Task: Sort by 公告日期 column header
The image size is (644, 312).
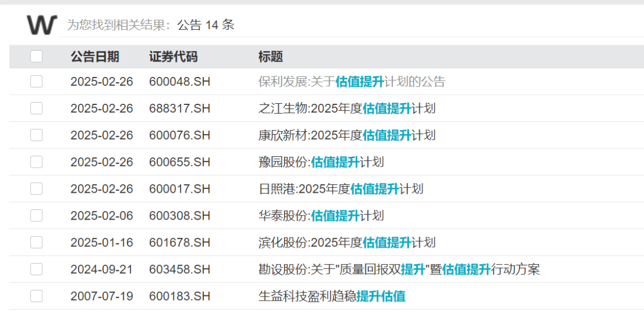Action: click(x=95, y=57)
